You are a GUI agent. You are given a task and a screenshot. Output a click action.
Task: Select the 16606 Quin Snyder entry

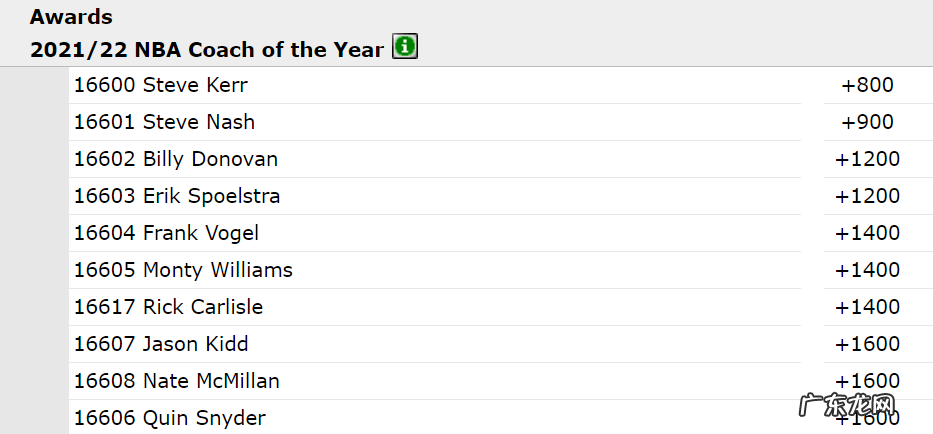tap(170, 418)
